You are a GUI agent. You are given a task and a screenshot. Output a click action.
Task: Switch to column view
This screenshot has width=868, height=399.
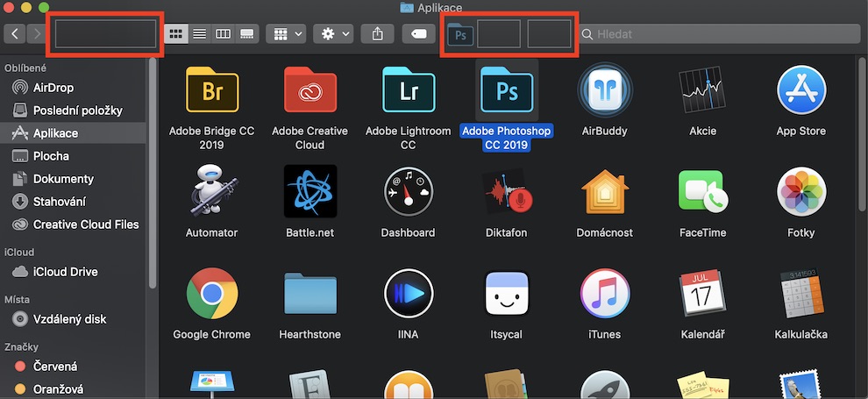(x=223, y=33)
